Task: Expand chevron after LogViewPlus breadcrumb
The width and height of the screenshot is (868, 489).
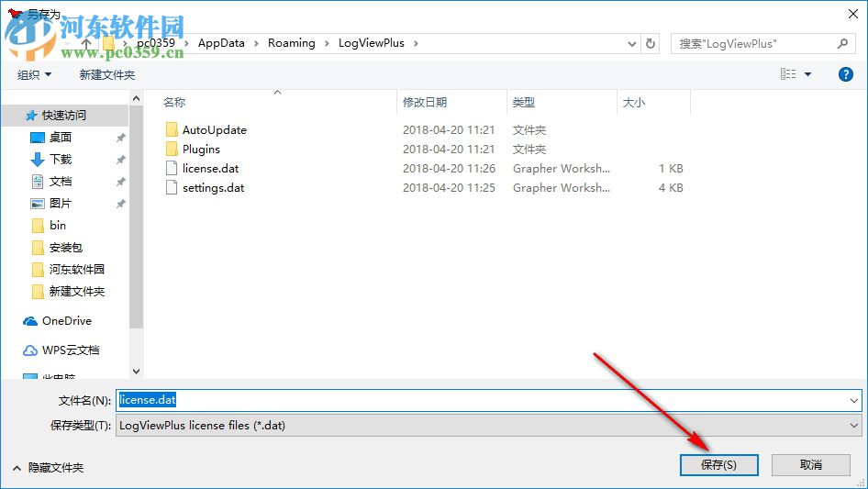Action: point(416,43)
